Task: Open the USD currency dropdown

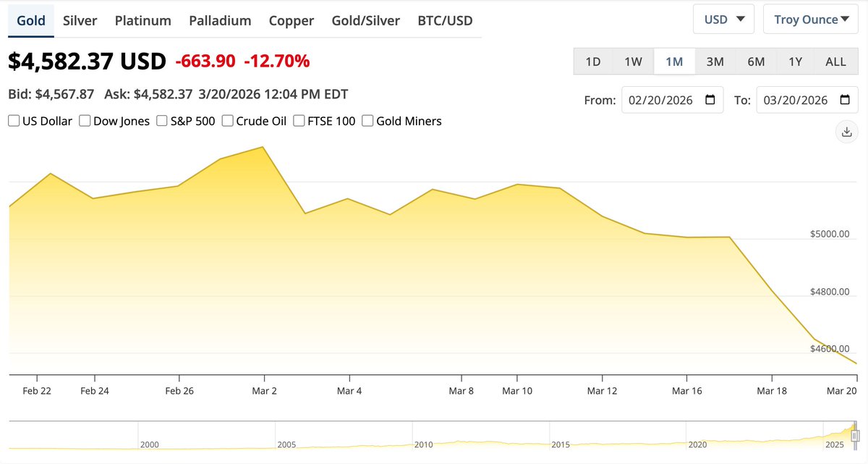Action: [x=723, y=20]
